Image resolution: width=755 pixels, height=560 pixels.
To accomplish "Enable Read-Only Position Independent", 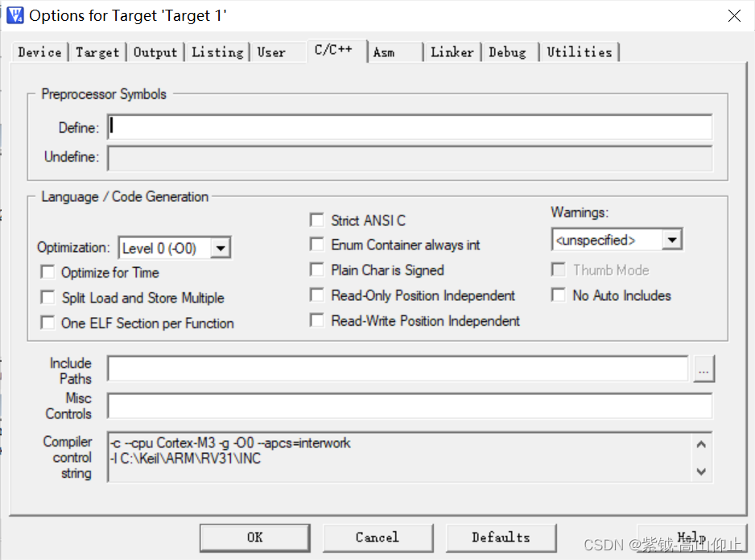I will click(317, 294).
